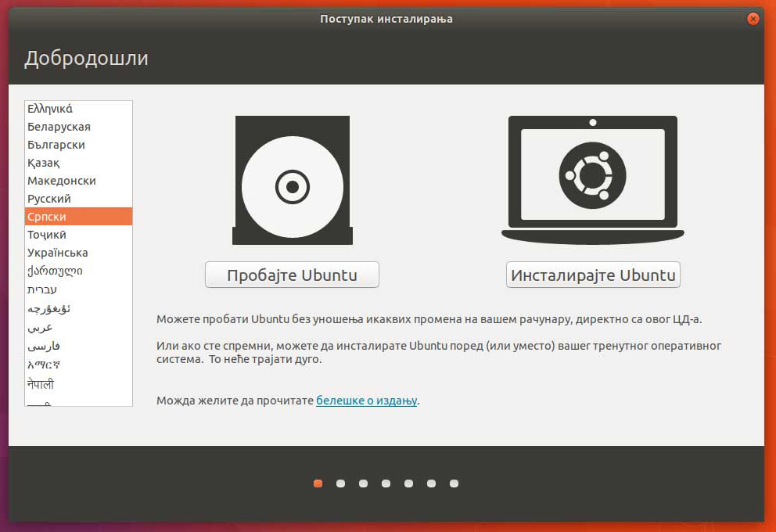Click the Инсталирајте Ubuntu button
Viewport: 776px width, 532px height.
click(x=593, y=275)
